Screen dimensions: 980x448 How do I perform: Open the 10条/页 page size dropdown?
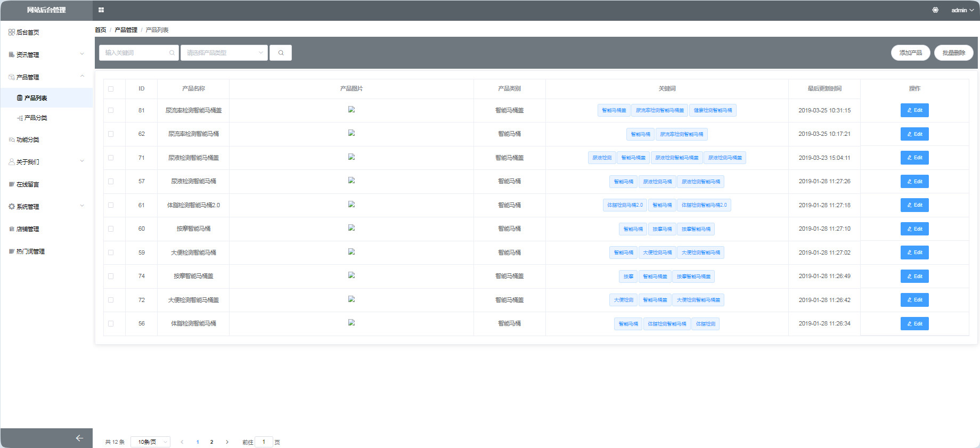coord(150,442)
